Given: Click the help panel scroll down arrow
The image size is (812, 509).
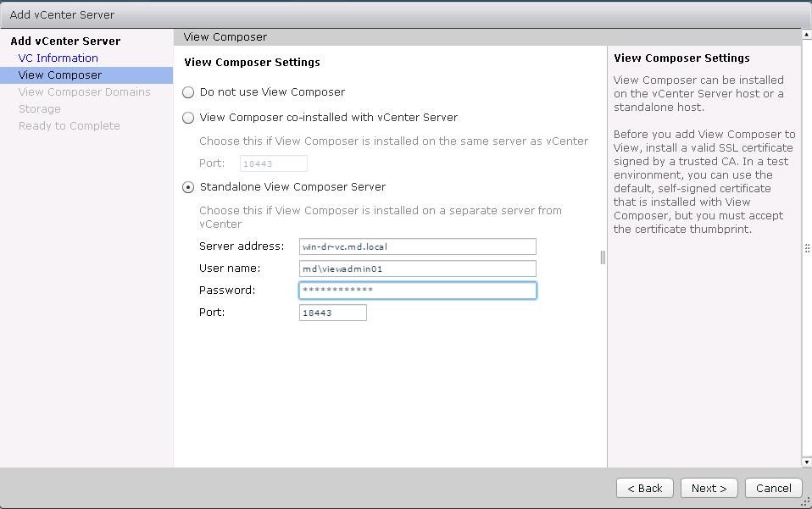Looking at the screenshot, I should [x=806, y=462].
